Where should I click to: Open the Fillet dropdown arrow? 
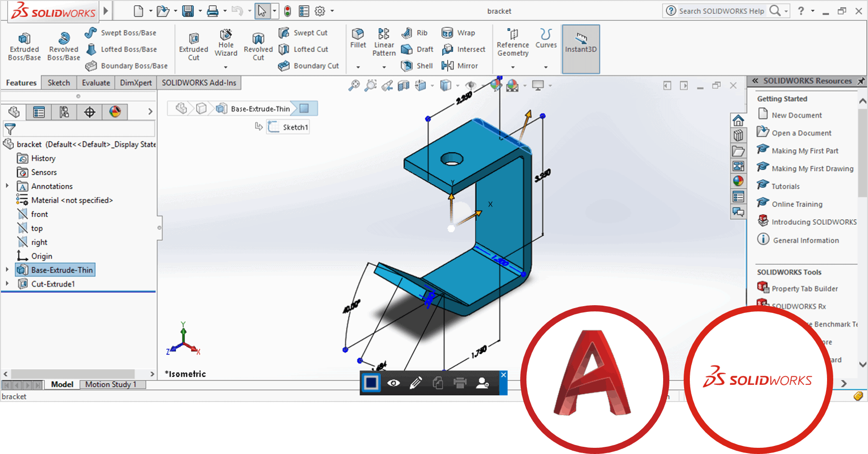358,67
